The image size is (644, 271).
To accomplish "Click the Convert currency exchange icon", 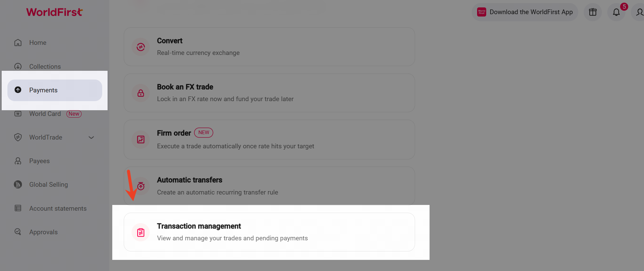I will [141, 47].
